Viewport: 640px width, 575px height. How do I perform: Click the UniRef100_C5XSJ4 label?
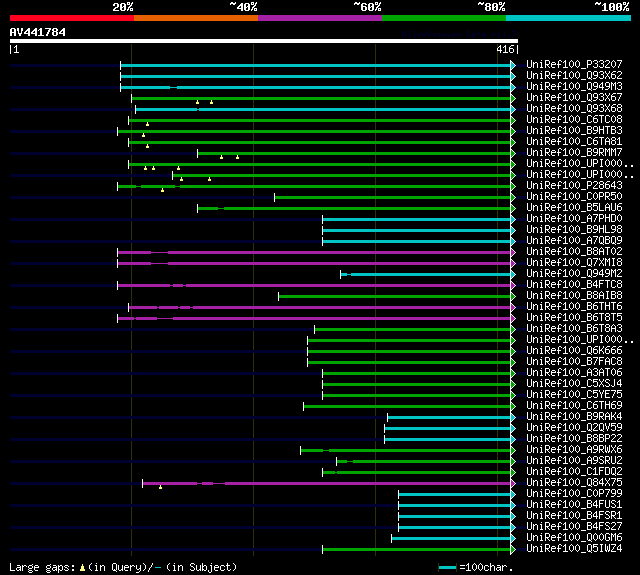[x=574, y=384]
